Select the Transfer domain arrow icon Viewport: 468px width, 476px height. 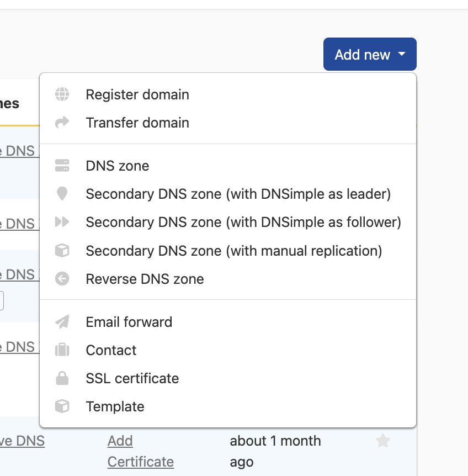coord(62,123)
